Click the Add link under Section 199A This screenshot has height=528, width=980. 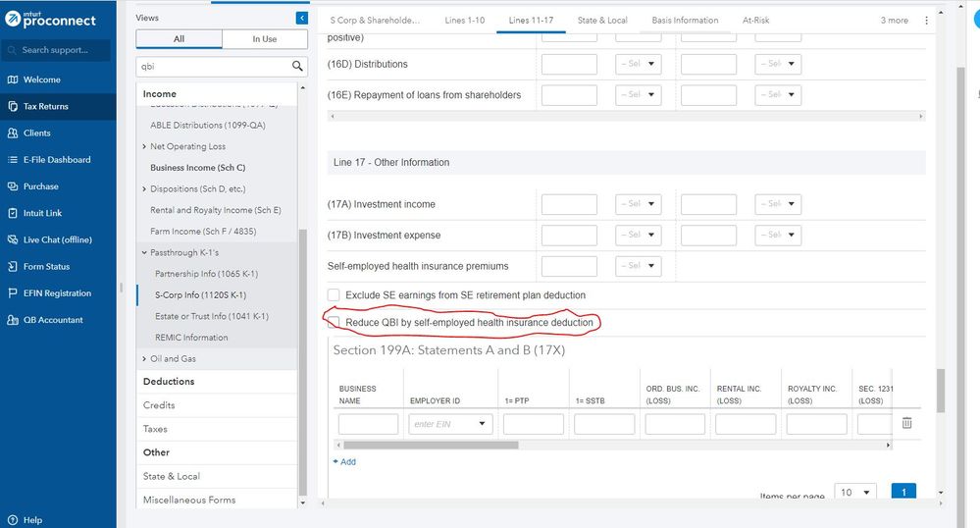click(344, 461)
